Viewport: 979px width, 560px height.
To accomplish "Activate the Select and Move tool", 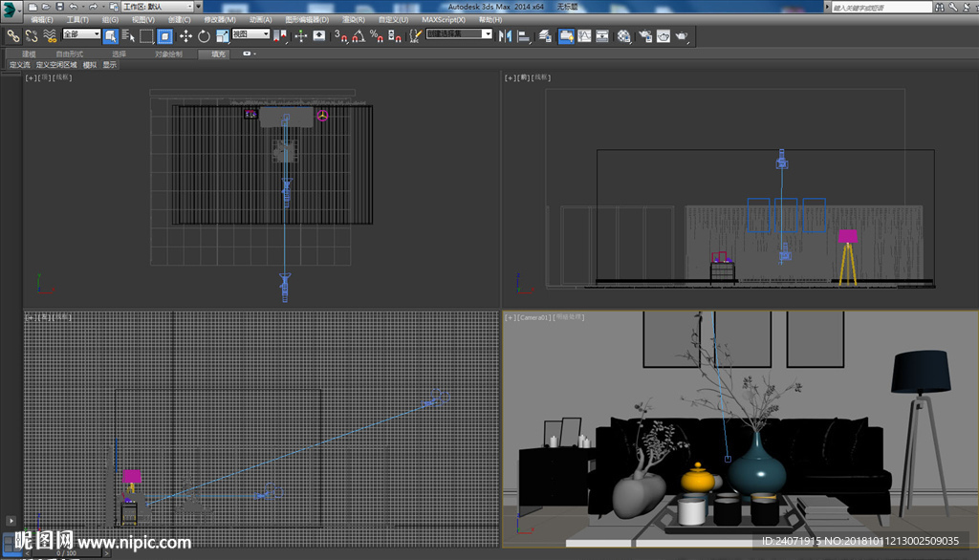I will (x=185, y=36).
